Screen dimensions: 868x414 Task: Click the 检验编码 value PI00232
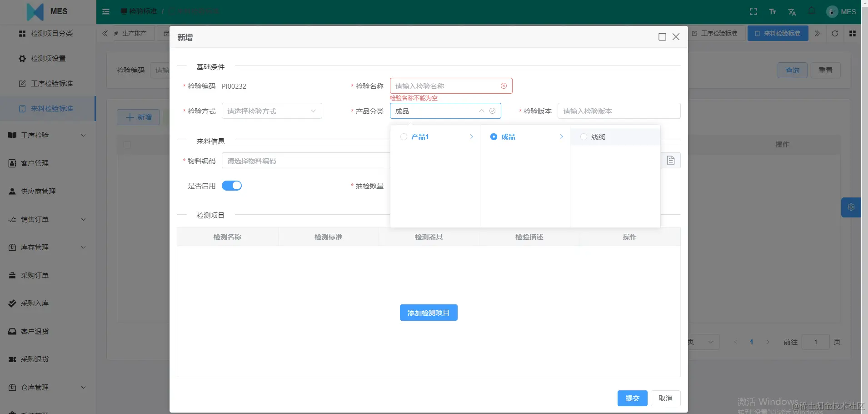click(234, 86)
